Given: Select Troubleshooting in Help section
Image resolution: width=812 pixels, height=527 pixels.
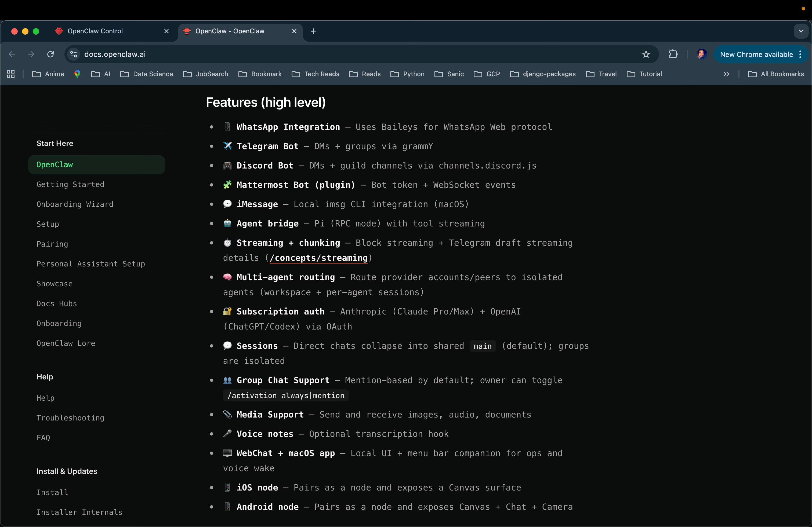Looking at the screenshot, I should pyautogui.click(x=70, y=418).
